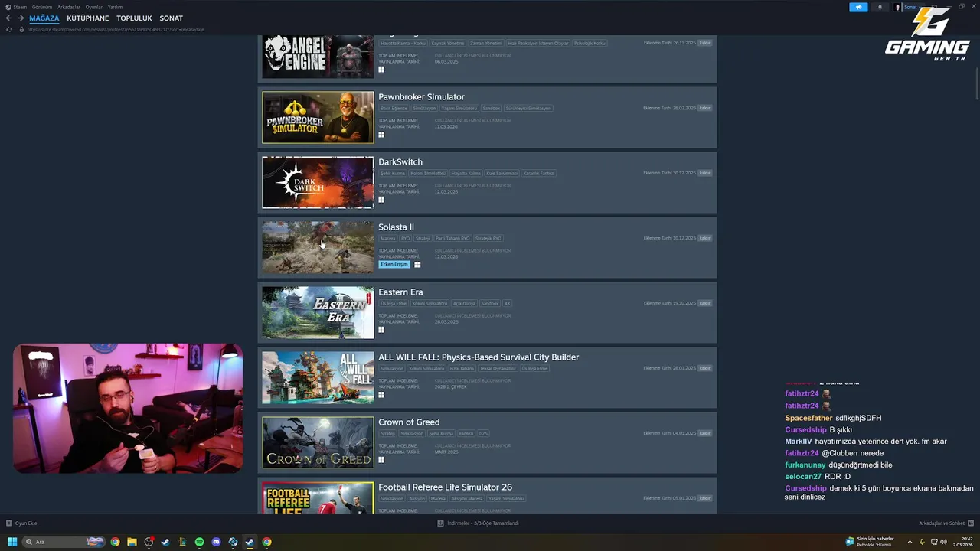Select the Macera tag on Solasta II

[x=388, y=238]
